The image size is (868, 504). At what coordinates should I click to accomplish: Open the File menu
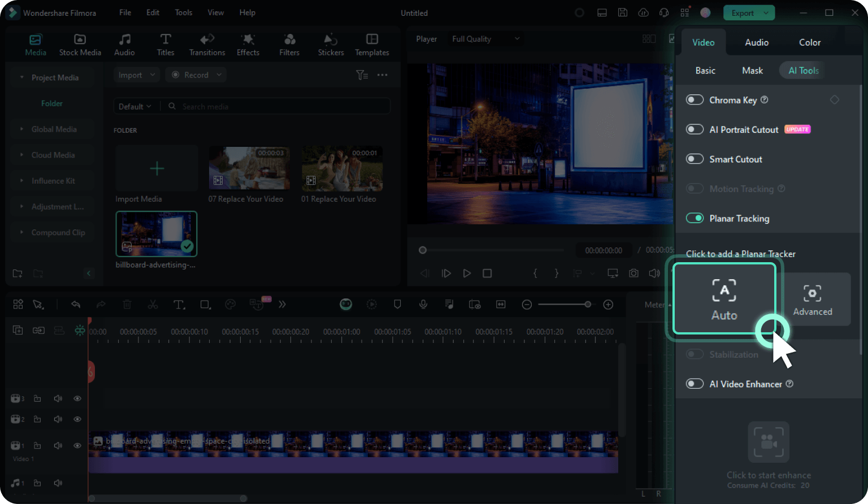click(125, 12)
